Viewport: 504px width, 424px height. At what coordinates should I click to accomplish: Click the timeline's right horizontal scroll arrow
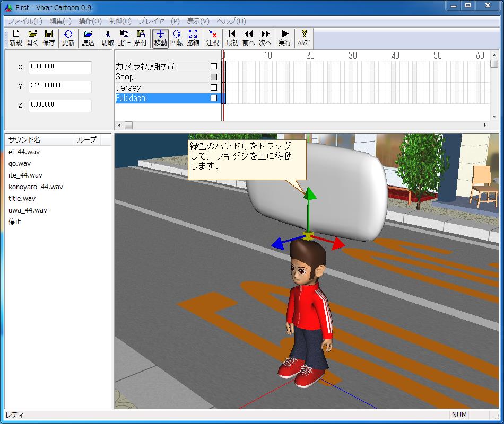click(x=485, y=126)
